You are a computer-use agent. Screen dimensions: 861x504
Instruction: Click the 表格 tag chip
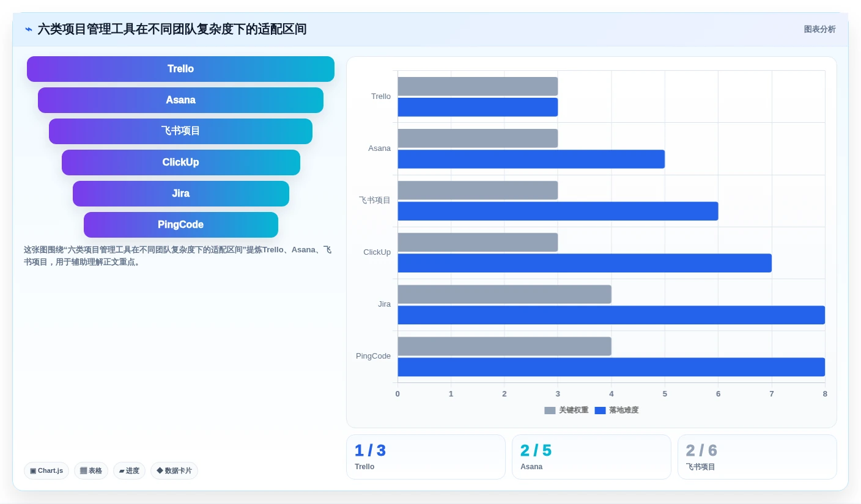tap(91, 470)
